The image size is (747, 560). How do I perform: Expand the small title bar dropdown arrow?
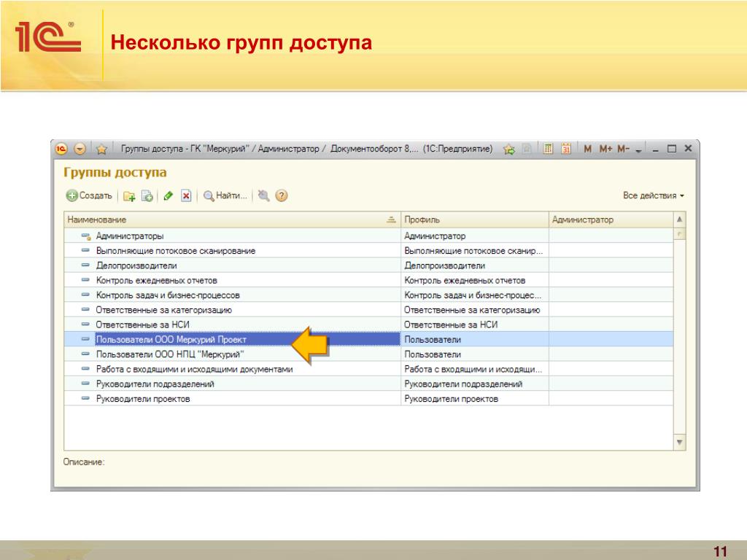(x=638, y=150)
